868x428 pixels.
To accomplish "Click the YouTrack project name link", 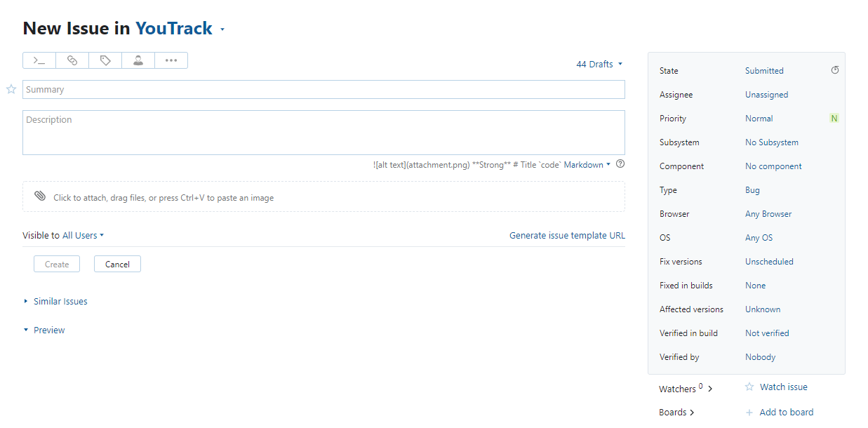I will (x=174, y=28).
